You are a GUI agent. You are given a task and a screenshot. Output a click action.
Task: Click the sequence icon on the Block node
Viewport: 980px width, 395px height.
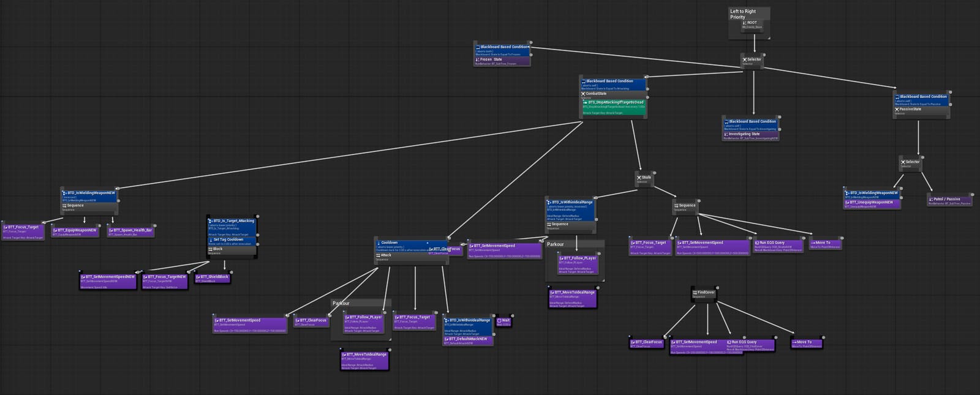(x=210, y=249)
